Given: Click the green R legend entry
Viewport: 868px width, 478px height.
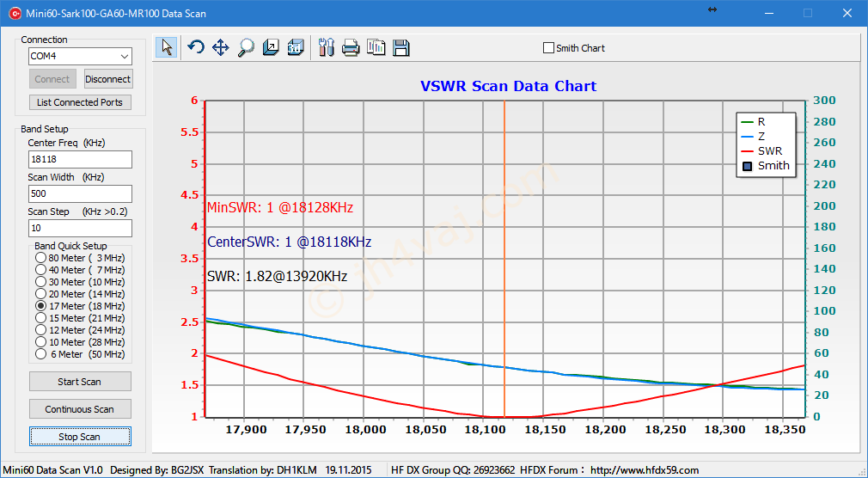Looking at the screenshot, I should (754, 122).
